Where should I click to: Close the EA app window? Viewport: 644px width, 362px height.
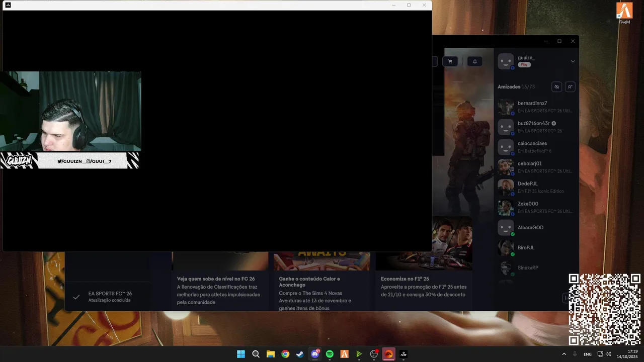pos(573,41)
